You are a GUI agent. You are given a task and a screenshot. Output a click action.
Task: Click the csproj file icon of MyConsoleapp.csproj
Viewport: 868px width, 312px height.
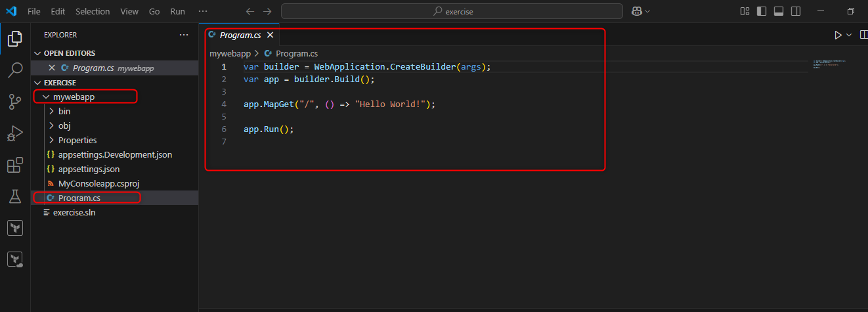point(51,183)
